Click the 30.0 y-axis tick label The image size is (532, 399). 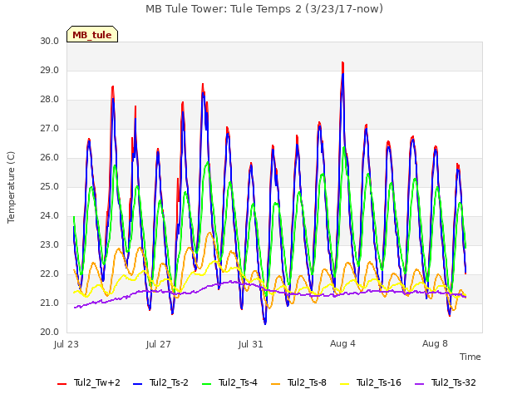tap(50, 41)
